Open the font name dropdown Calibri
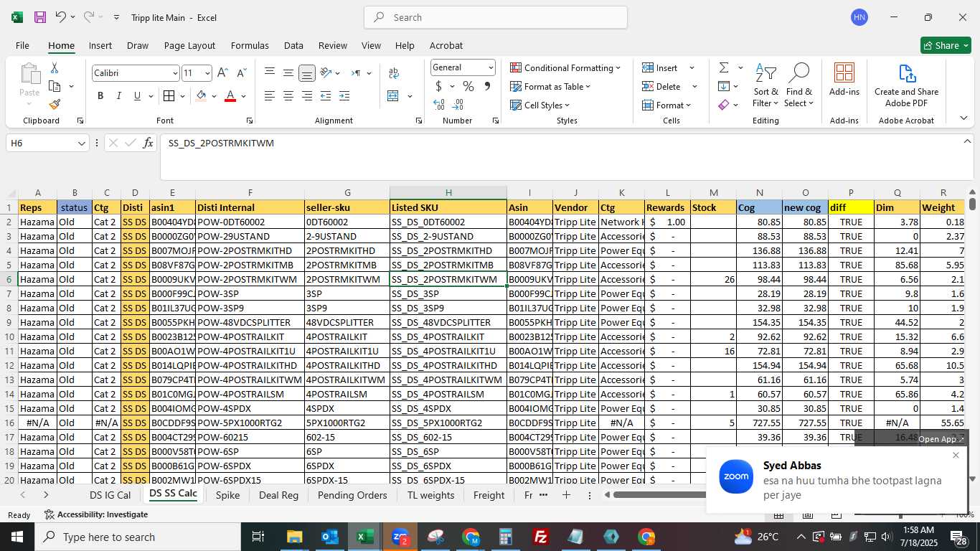This screenshot has height=551, width=980. tap(174, 73)
